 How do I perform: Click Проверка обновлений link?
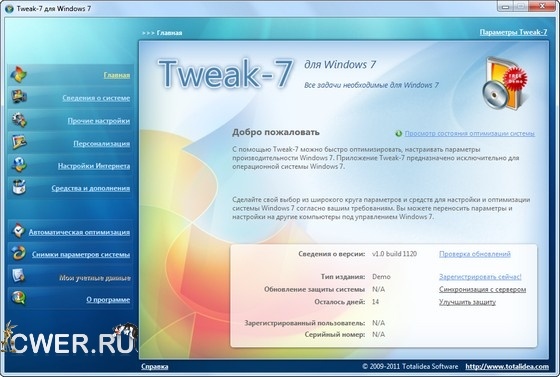tap(475, 254)
